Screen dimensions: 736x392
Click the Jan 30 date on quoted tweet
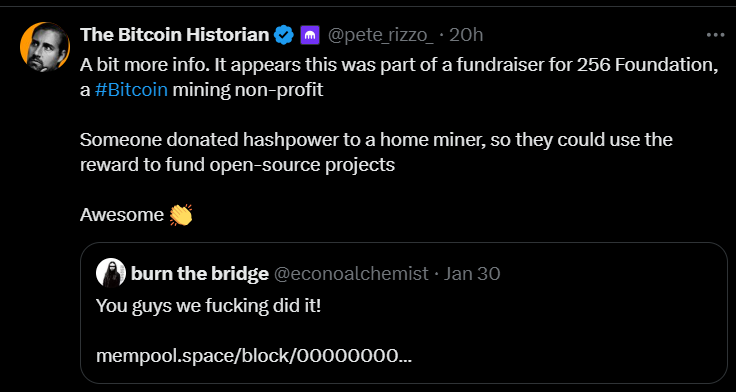coord(472,273)
